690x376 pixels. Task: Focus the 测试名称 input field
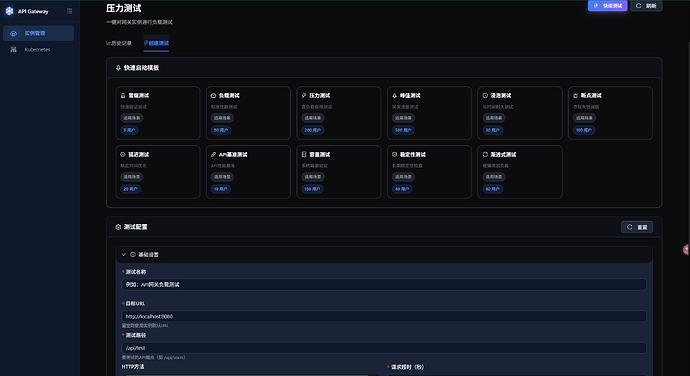384,284
